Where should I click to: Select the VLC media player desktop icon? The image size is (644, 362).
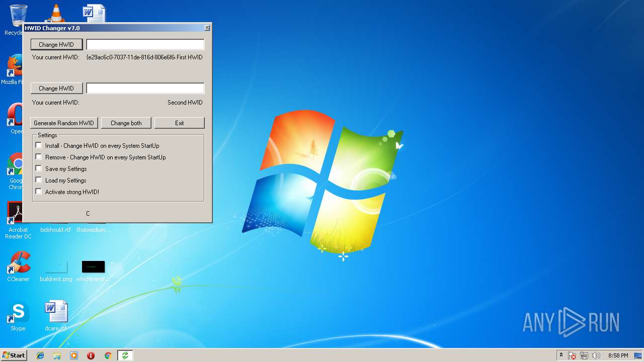click(x=55, y=14)
